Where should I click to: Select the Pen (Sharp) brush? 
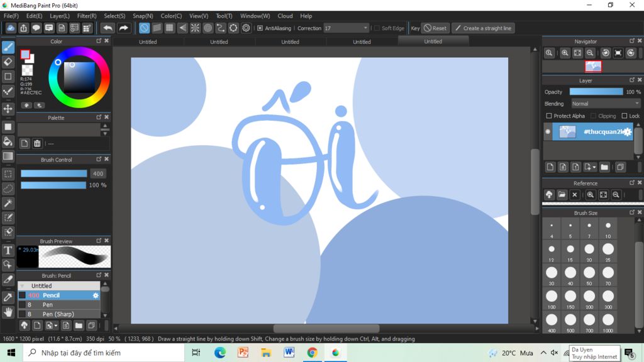[x=58, y=314]
